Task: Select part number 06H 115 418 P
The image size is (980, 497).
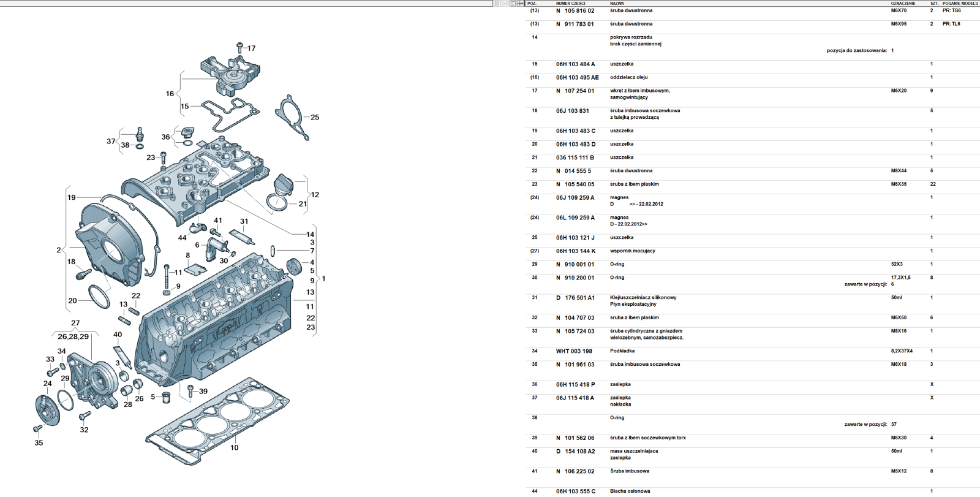Action: coord(575,385)
